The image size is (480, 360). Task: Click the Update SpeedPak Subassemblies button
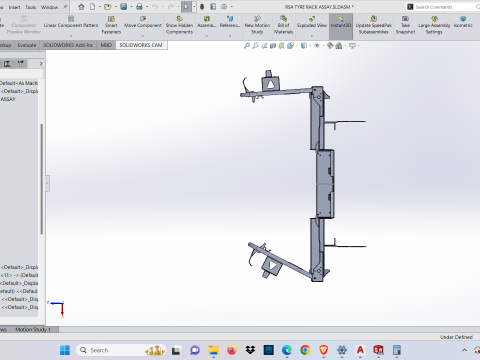coord(373,25)
